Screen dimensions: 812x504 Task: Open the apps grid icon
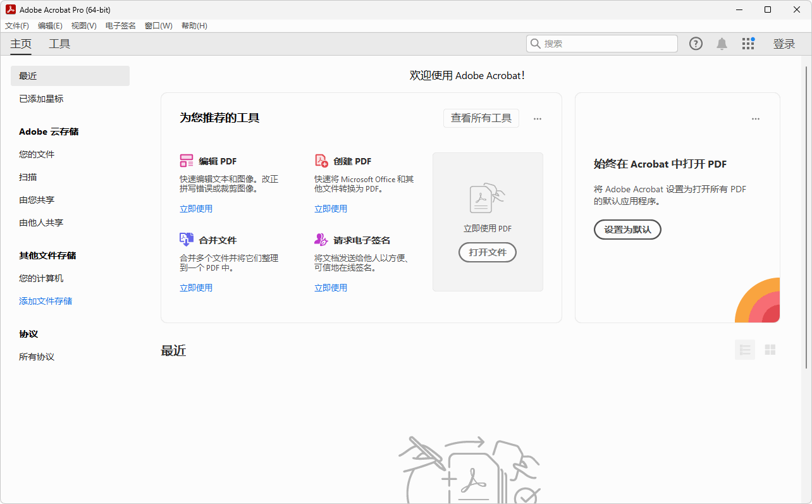(748, 44)
